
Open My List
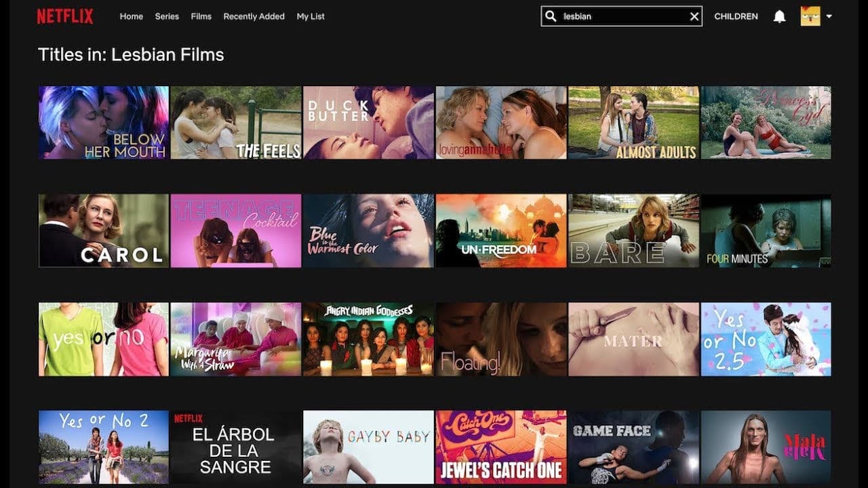click(311, 16)
